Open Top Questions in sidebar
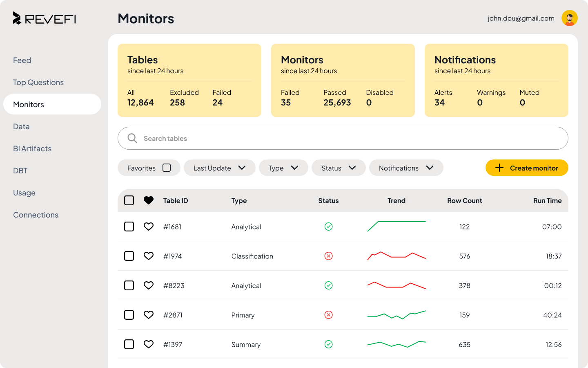This screenshot has height=368, width=588. pos(38,82)
